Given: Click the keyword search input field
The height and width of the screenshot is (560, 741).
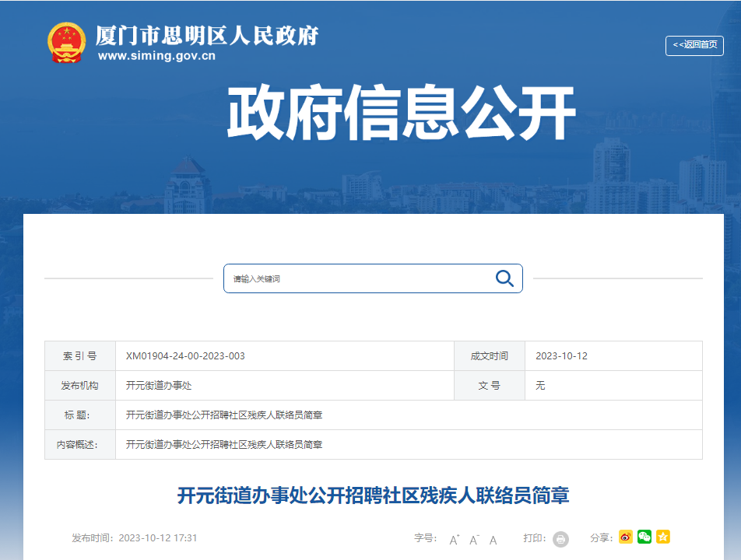Looking at the screenshot, I should pyautogui.click(x=358, y=278).
